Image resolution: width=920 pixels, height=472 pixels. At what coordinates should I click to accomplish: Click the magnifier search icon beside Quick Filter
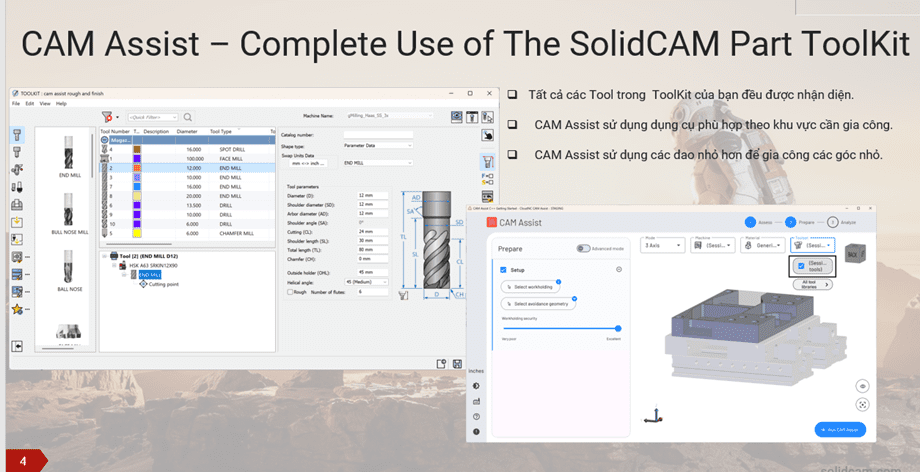(x=188, y=117)
